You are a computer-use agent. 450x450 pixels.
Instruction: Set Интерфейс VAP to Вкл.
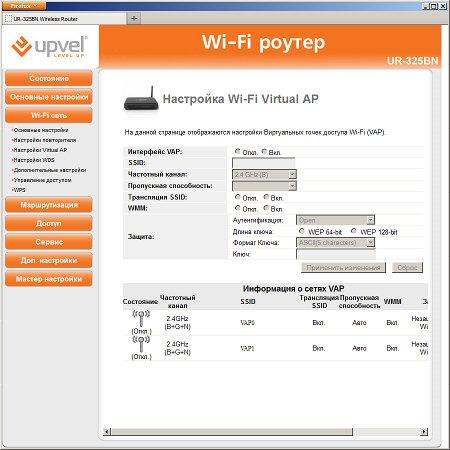click(x=264, y=151)
